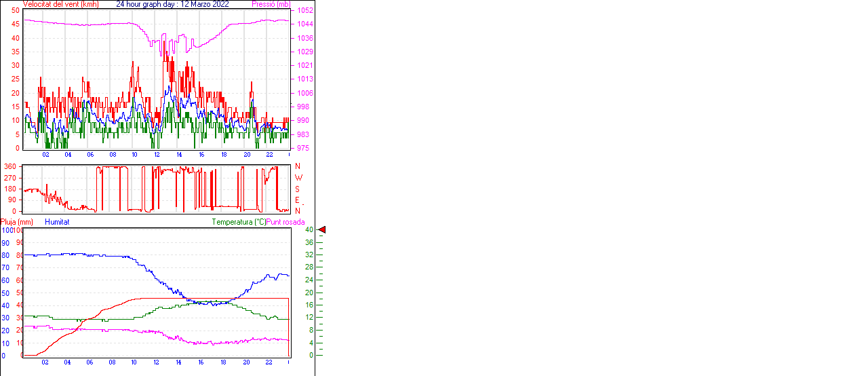Click the magenta Punt rosada legend label
The image size is (868, 376).
285,222
